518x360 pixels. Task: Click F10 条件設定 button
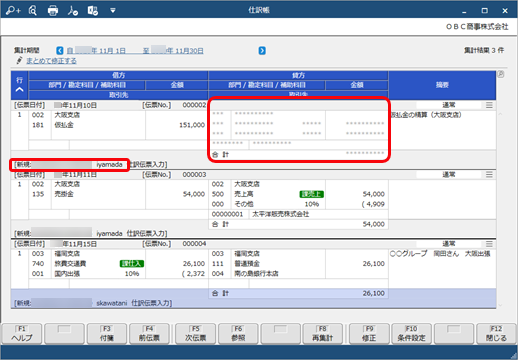click(x=411, y=333)
